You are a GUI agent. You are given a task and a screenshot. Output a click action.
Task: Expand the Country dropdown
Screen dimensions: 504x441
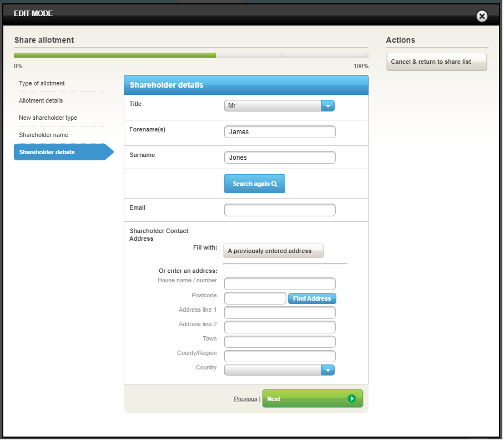pos(327,370)
